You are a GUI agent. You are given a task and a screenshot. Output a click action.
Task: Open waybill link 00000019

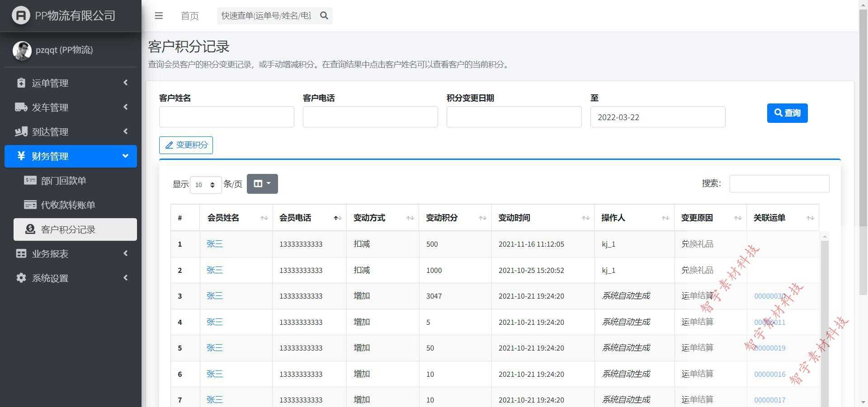tap(770, 348)
